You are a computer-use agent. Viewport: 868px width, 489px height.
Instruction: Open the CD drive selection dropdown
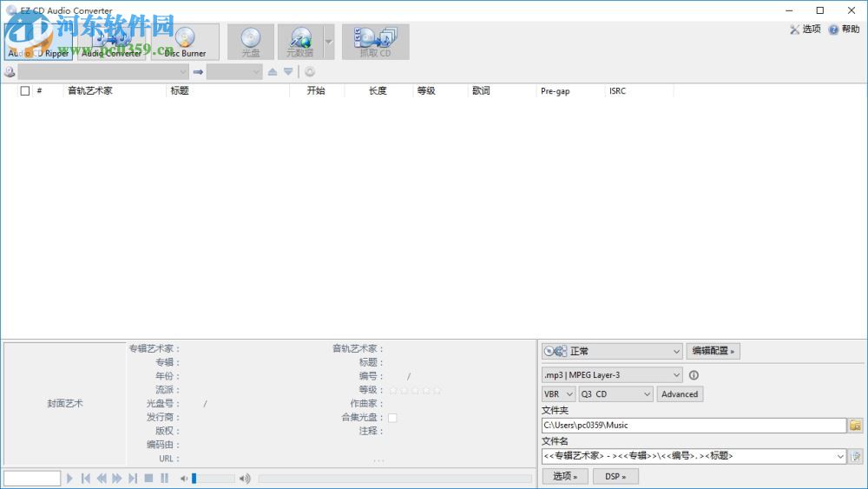click(x=103, y=71)
